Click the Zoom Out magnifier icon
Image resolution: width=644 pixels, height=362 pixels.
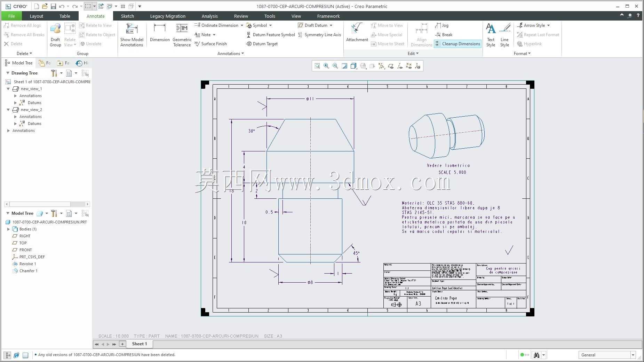coord(335,66)
